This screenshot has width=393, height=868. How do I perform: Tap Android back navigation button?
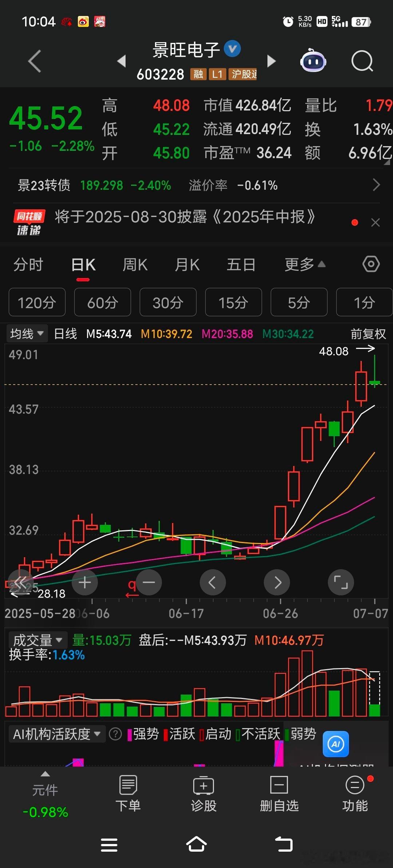(284, 844)
